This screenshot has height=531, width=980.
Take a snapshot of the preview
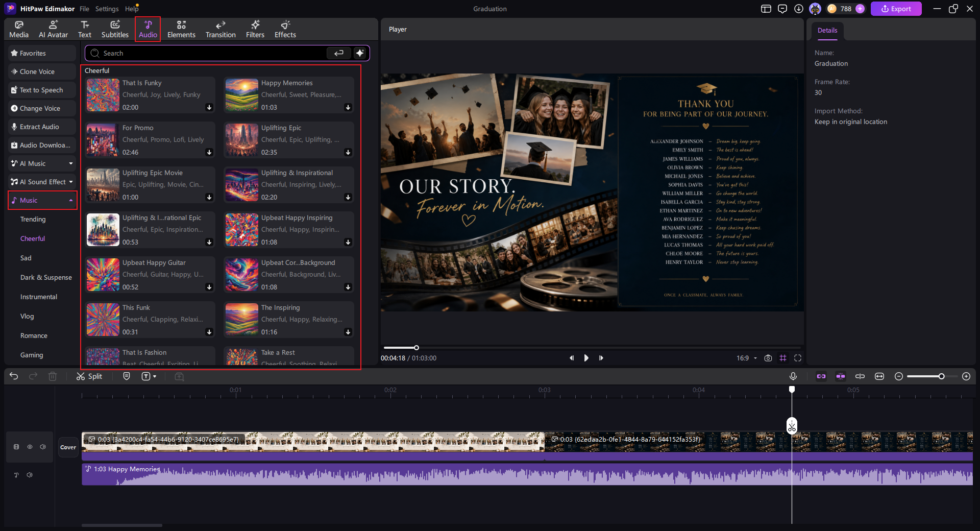[768, 358]
